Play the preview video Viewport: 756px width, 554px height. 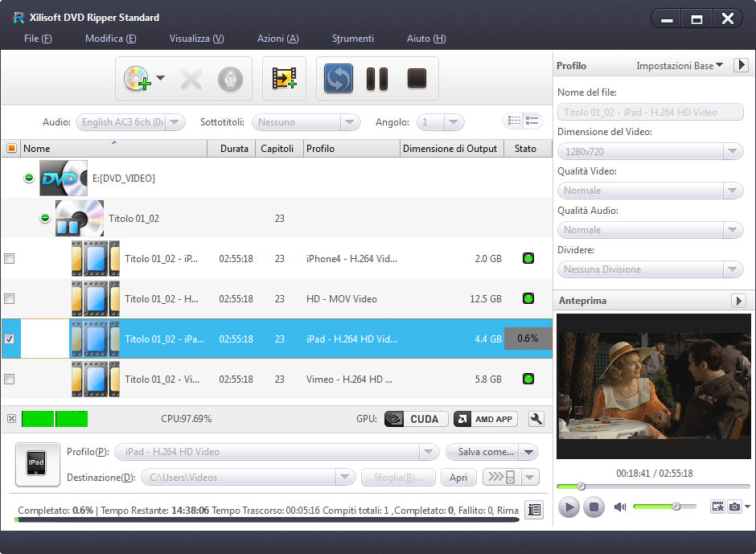(569, 507)
